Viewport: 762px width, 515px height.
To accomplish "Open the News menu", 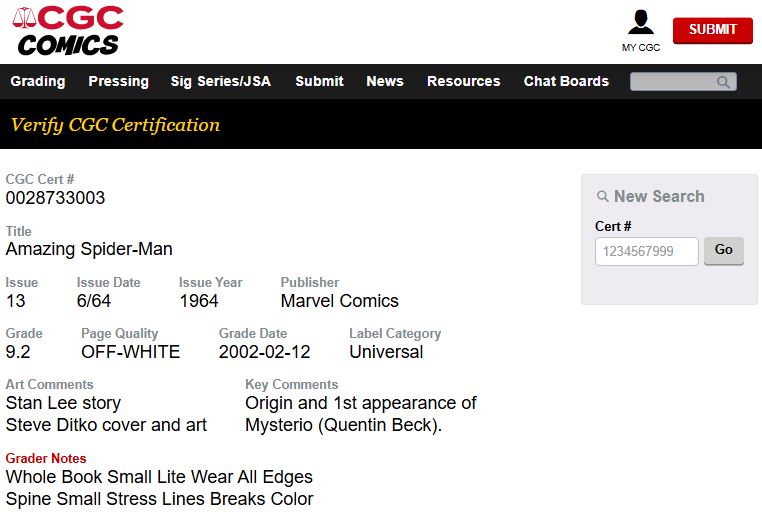I will coord(385,81).
